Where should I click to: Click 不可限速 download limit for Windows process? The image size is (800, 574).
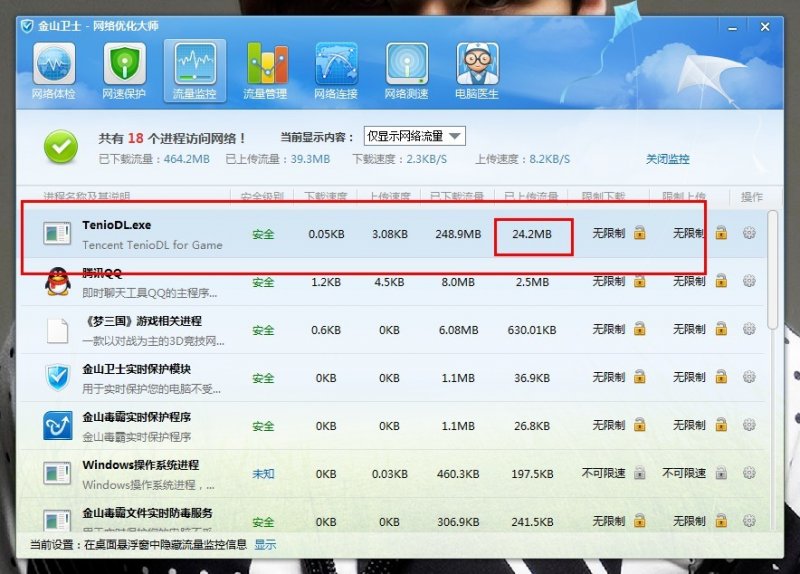[604, 473]
